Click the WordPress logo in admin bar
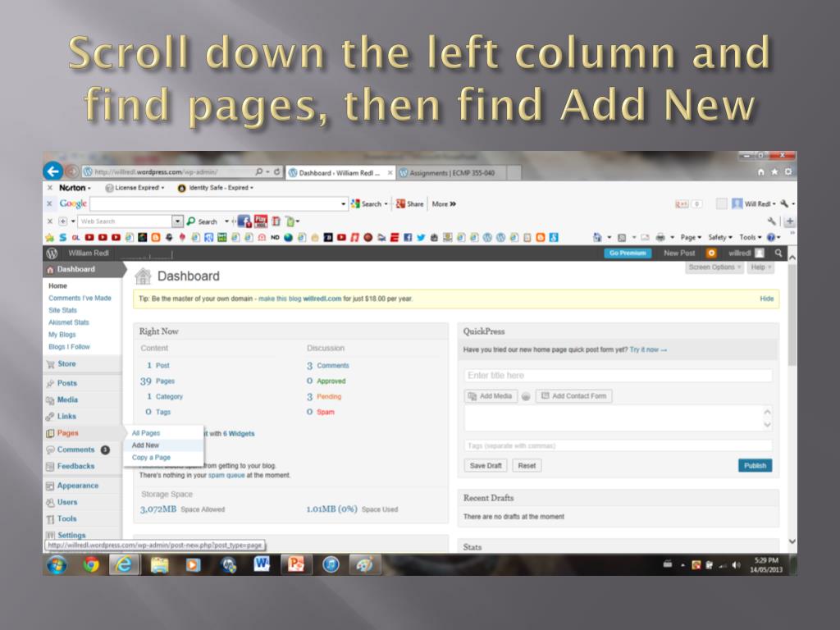Screen dimensions: 840x630 [x=52, y=253]
